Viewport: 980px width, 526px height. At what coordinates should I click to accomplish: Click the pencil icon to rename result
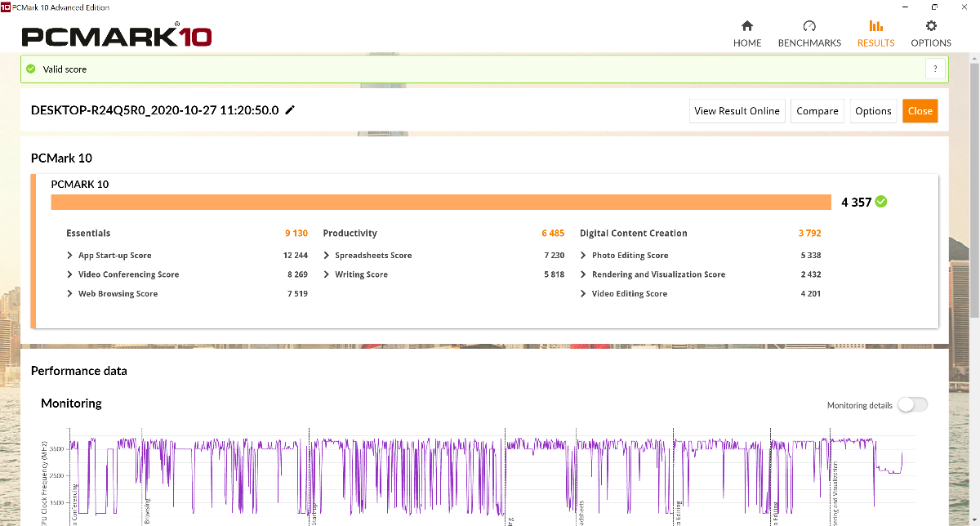290,110
